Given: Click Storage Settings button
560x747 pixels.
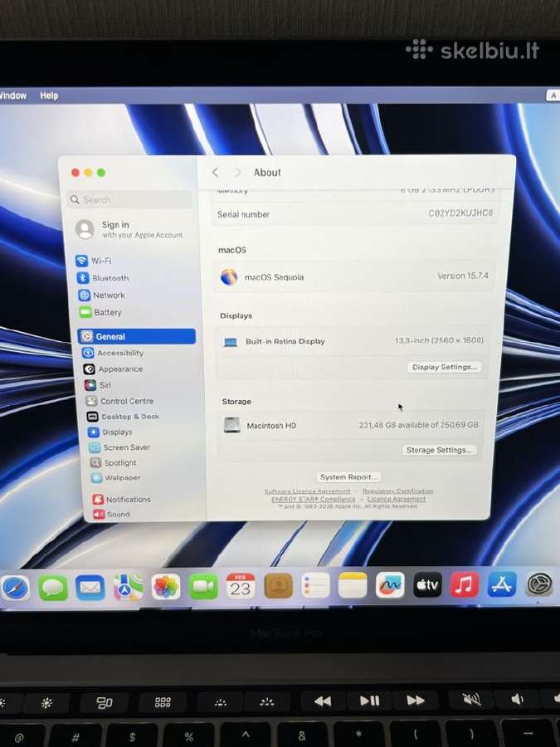Looking at the screenshot, I should click(x=439, y=450).
